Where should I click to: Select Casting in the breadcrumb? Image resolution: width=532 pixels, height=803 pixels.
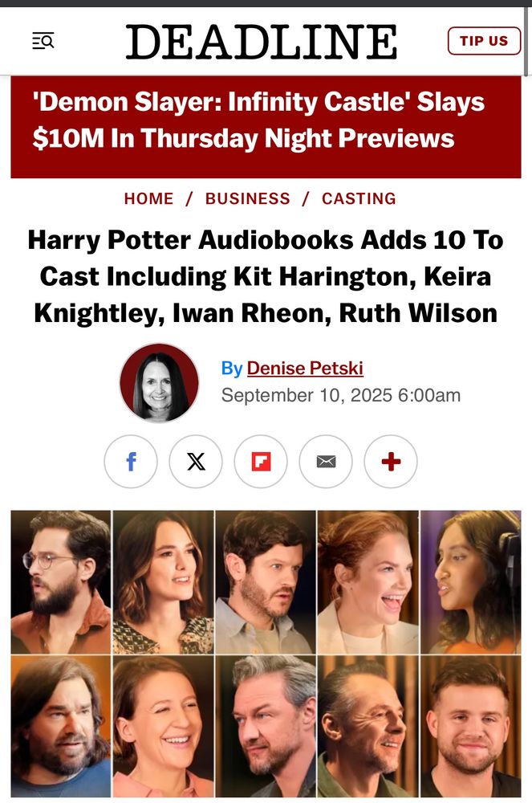(359, 198)
